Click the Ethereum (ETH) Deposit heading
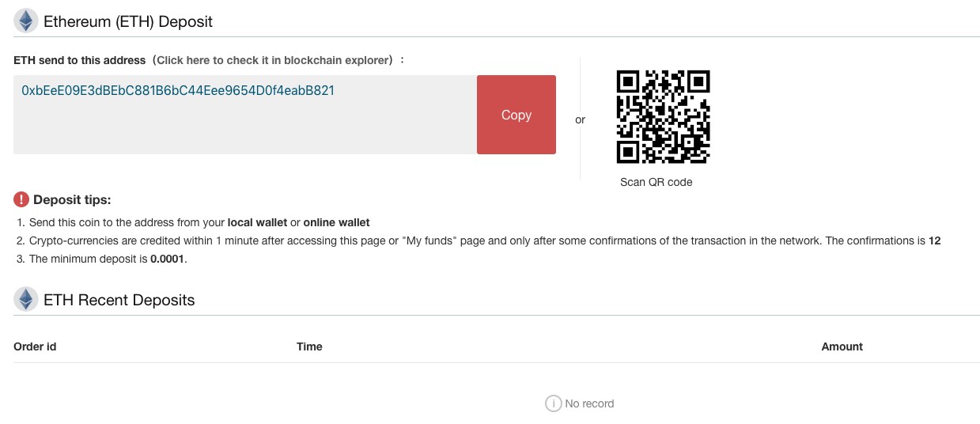Screen dimensions: 980x424 click(128, 21)
